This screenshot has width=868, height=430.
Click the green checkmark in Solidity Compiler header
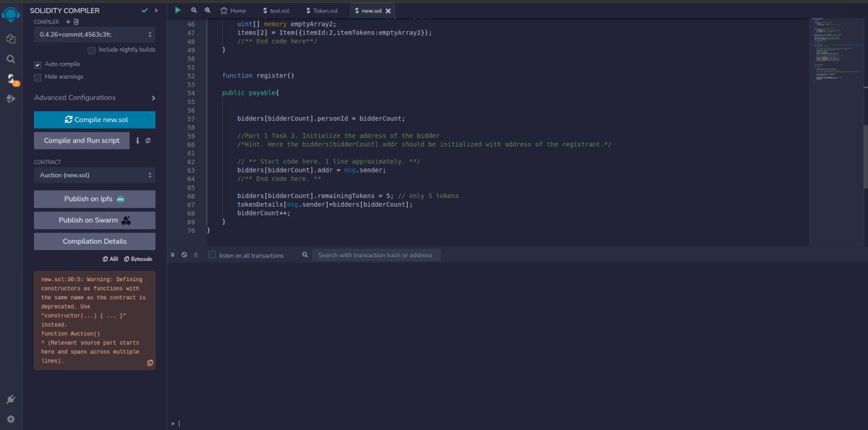[145, 10]
